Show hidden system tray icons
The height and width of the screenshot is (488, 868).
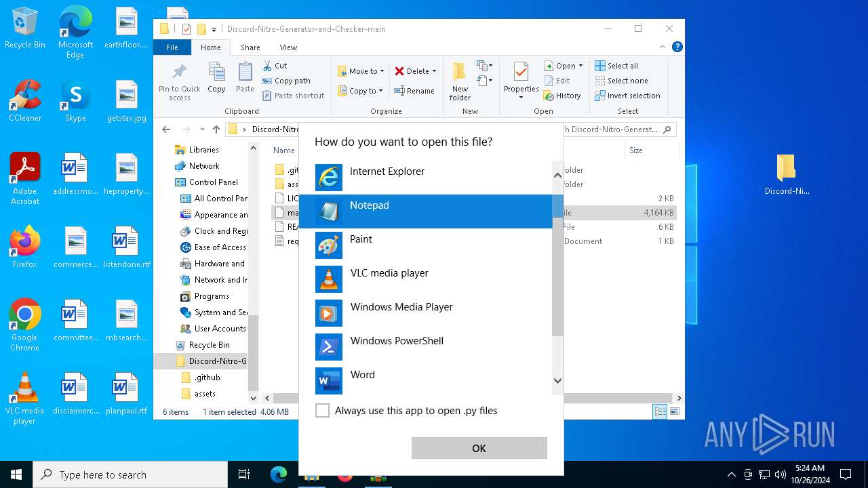(x=731, y=474)
